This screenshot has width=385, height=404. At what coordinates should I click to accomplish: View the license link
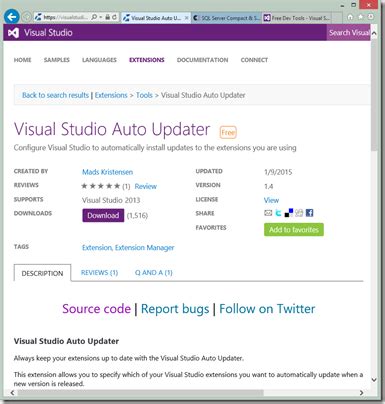pyautogui.click(x=271, y=200)
